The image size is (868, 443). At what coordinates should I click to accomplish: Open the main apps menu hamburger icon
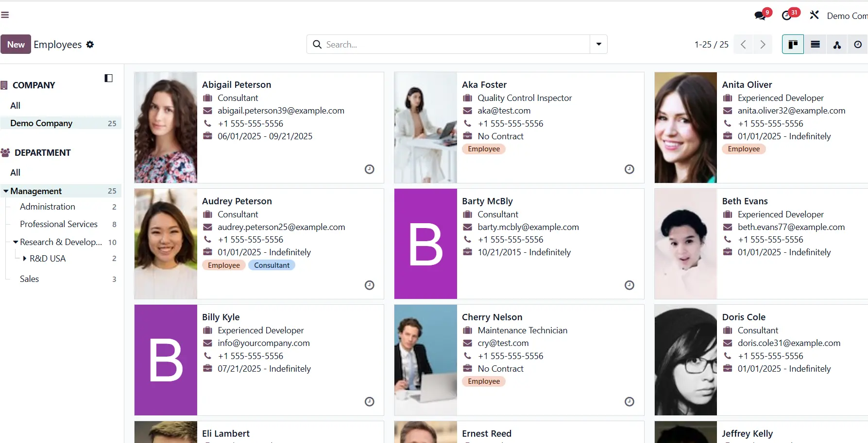5,15
